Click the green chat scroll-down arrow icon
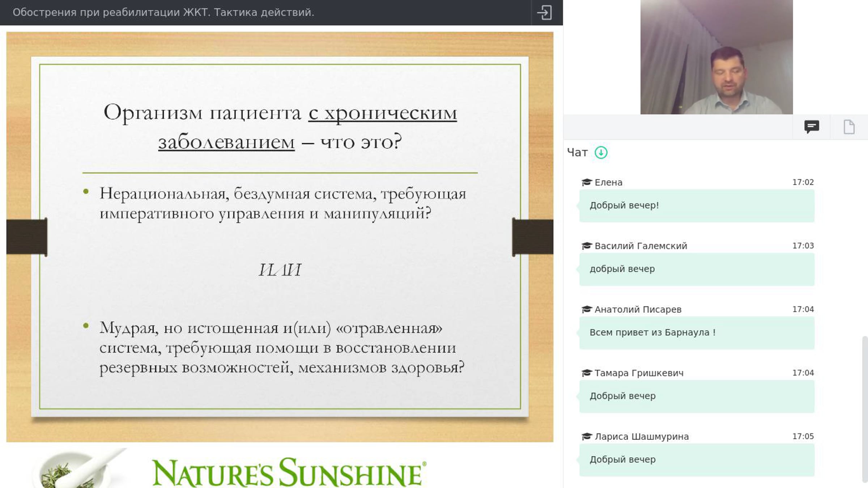Viewport: 868px width, 488px height. [x=601, y=152]
